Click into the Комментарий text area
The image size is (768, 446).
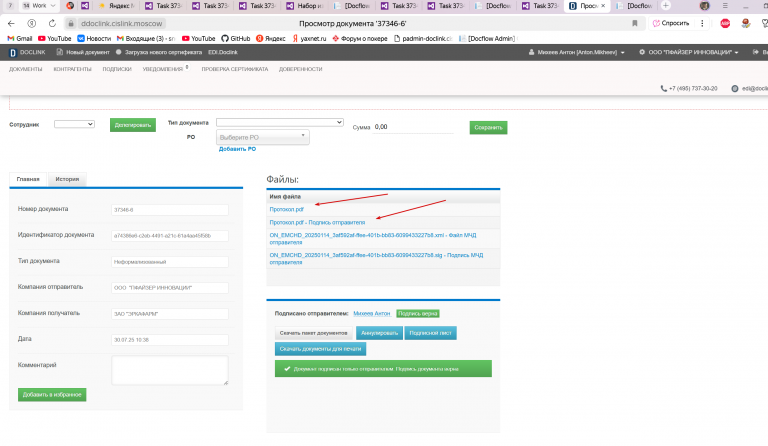(169, 370)
